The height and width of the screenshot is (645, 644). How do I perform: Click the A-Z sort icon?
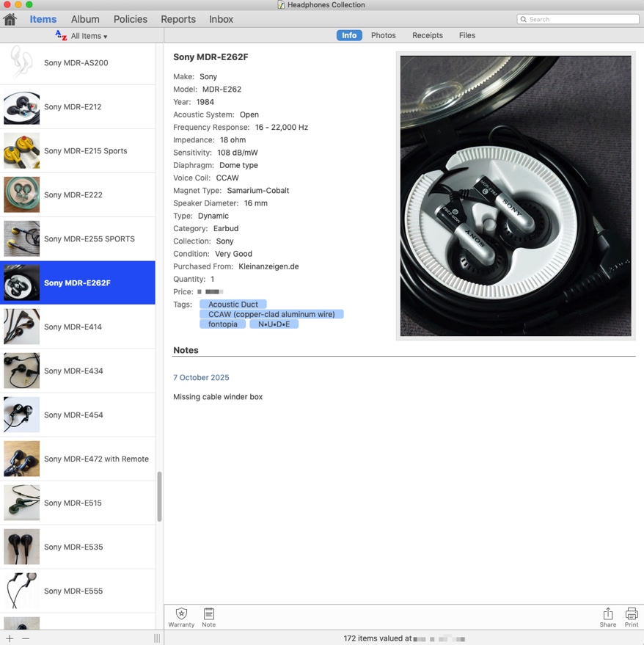point(61,36)
